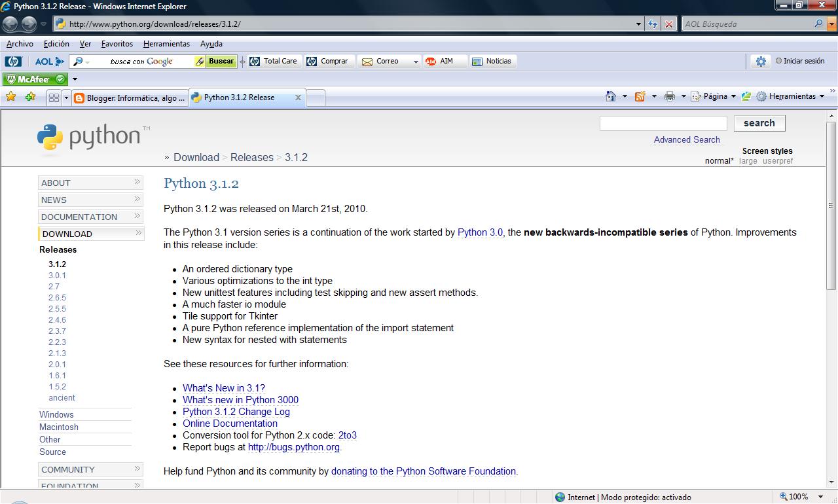
Task: Click the AOL Búsqueda search field
Action: pos(746,24)
